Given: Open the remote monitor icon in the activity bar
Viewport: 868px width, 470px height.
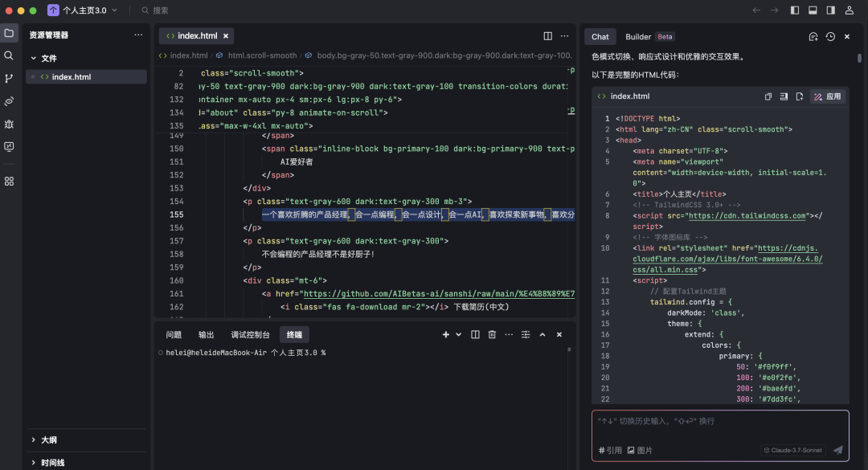Looking at the screenshot, I should point(9,147).
